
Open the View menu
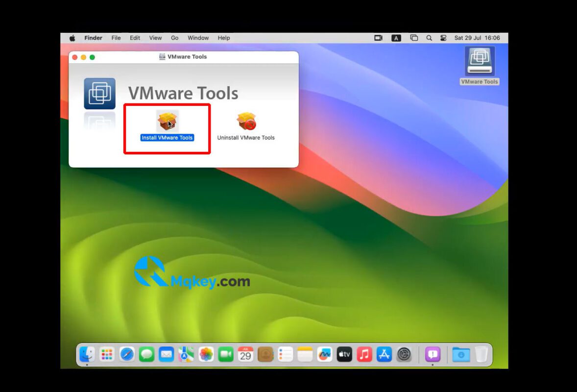[155, 38]
